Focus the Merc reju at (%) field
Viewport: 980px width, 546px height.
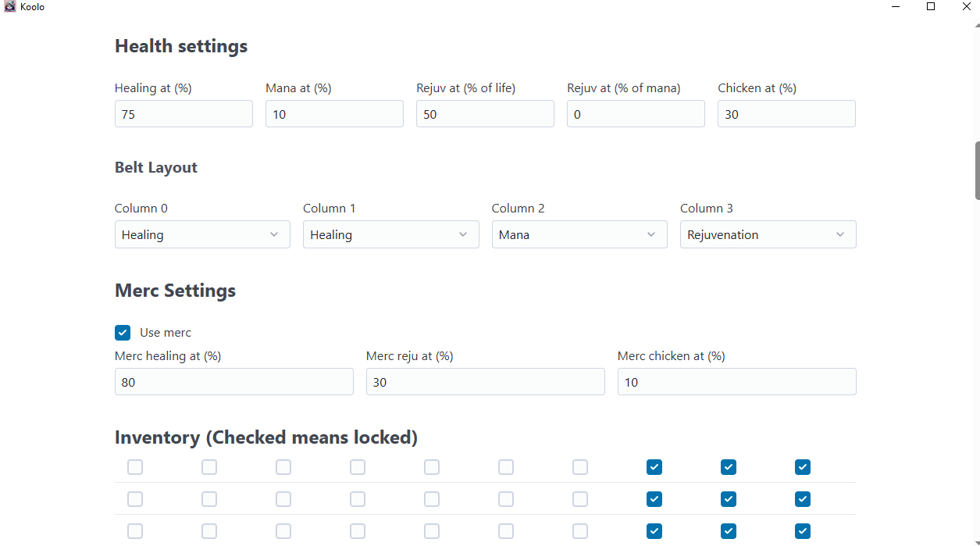pyautogui.click(x=485, y=382)
